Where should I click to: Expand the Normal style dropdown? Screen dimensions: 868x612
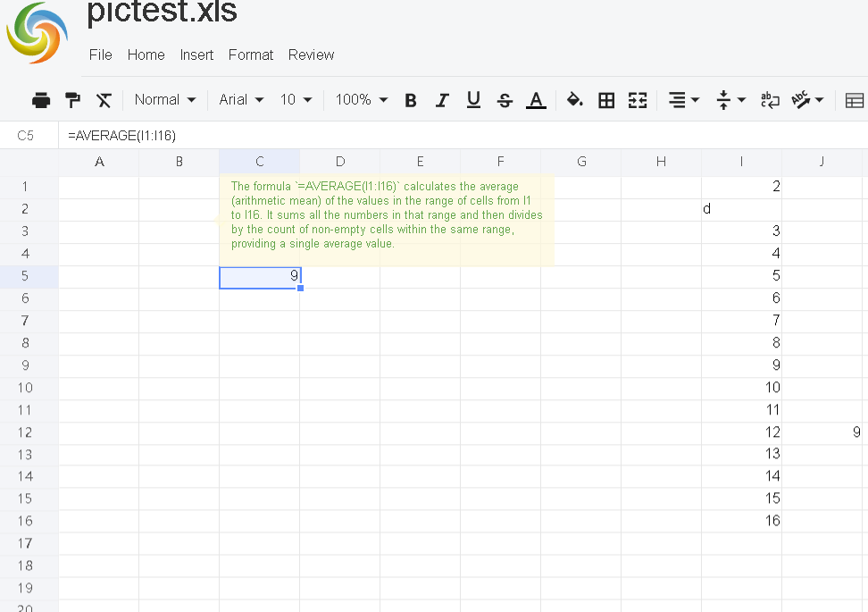pos(165,100)
